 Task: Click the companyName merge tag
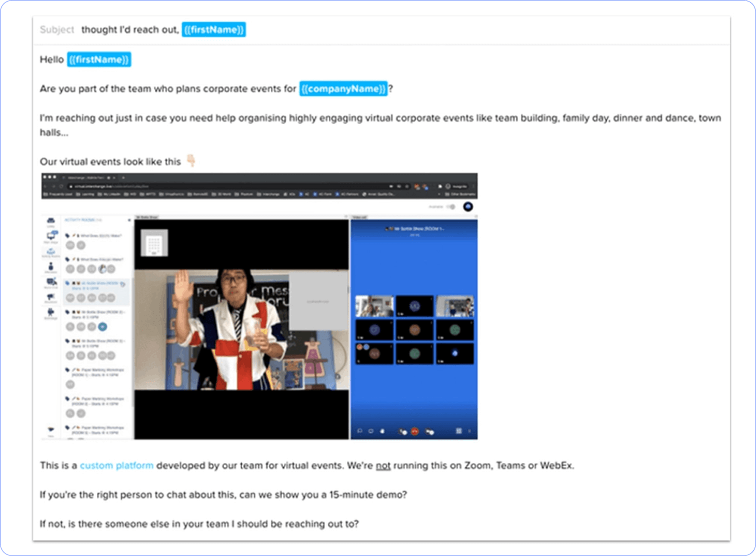pyautogui.click(x=343, y=89)
